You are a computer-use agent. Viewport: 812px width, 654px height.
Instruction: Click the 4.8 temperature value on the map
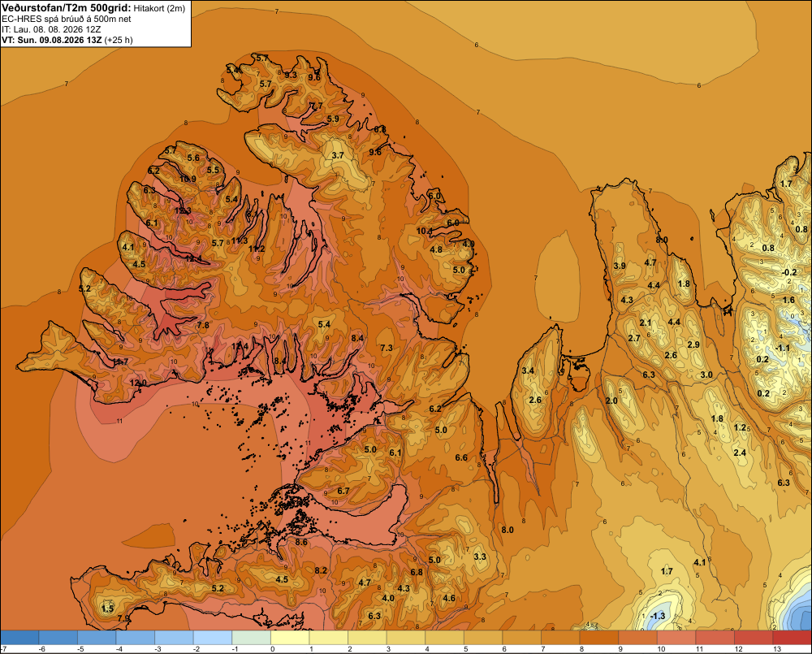[436, 249]
